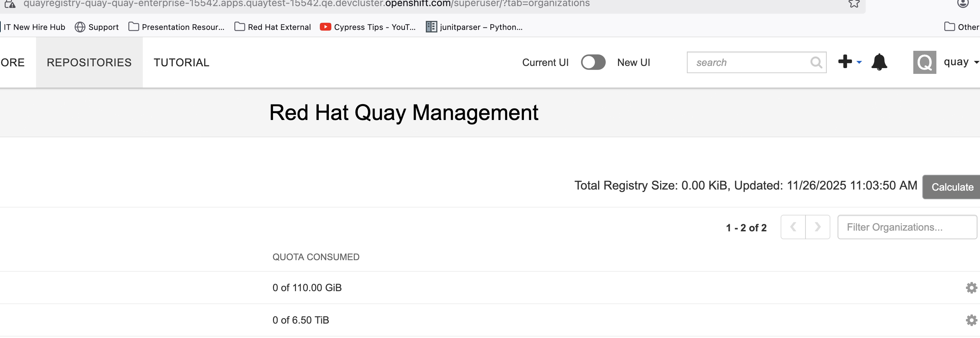
Task: Open the YouTube Cypress Tips bookmark
Action: 367,27
